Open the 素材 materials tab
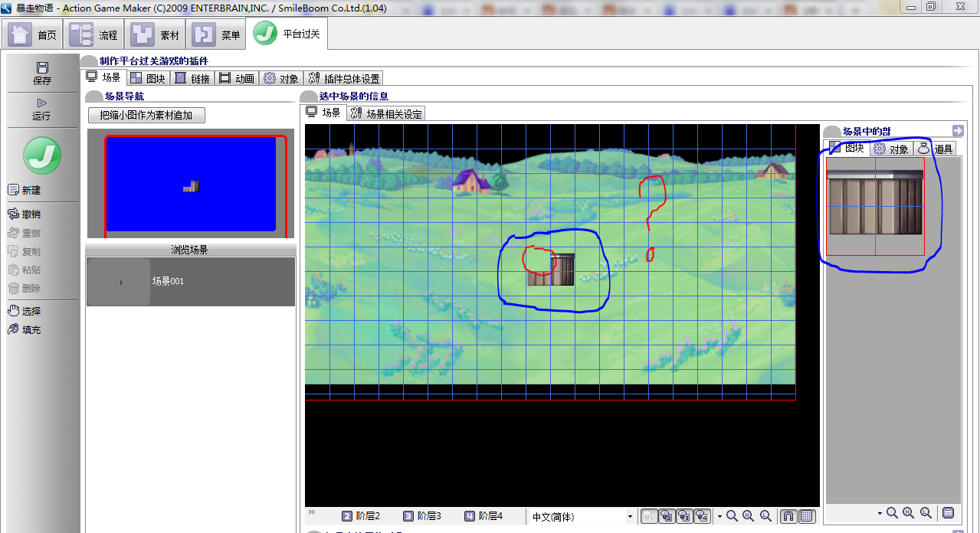This screenshot has height=533, width=980. tap(156, 35)
